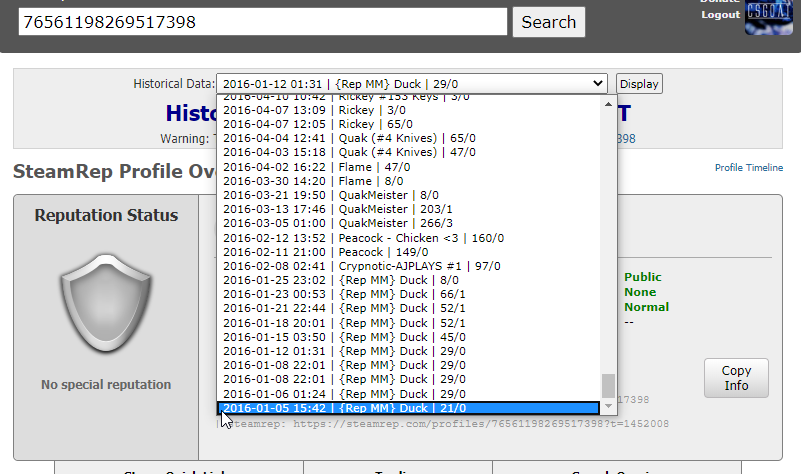Image resolution: width=801 pixels, height=474 pixels.
Task: Click the Reputation Status heading
Action: click(106, 216)
